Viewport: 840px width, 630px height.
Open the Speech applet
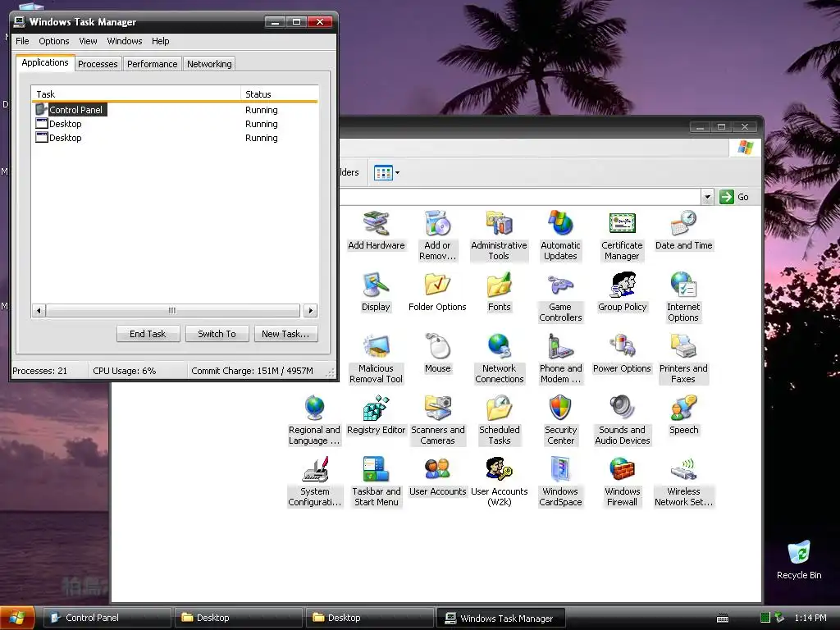683,416
